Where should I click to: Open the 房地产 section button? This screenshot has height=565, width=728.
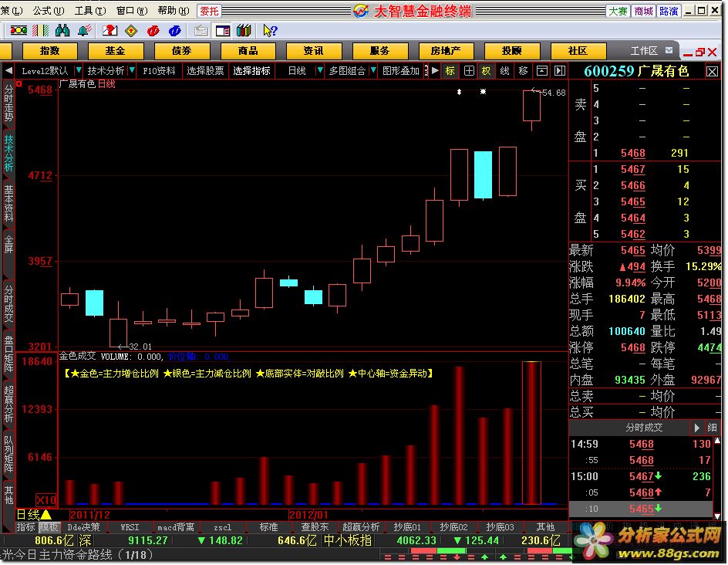click(446, 51)
